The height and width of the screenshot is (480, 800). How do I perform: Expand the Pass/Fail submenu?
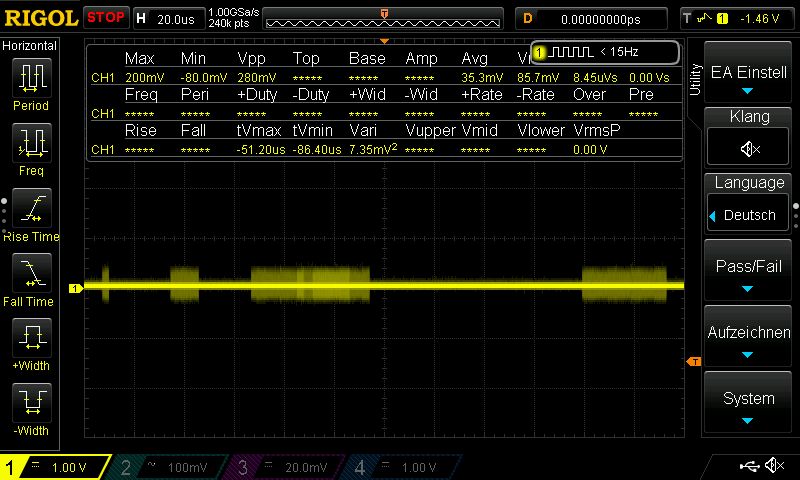[x=749, y=273]
